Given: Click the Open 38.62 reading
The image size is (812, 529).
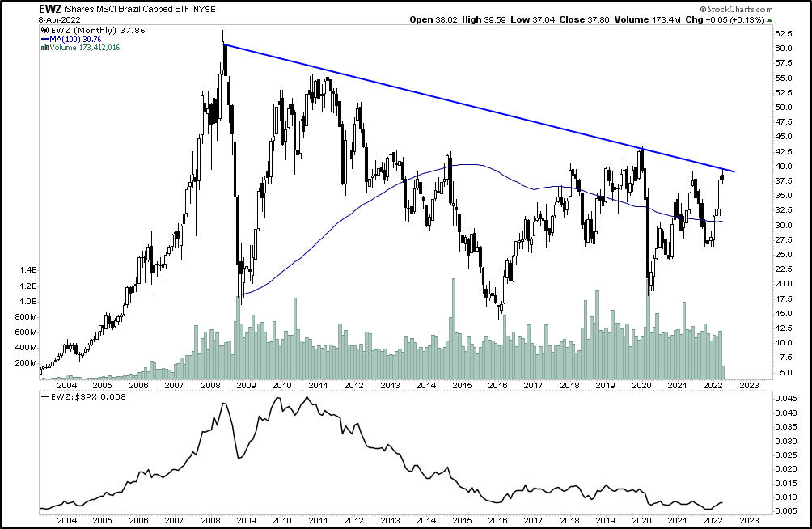Looking at the screenshot, I should click(x=433, y=19).
